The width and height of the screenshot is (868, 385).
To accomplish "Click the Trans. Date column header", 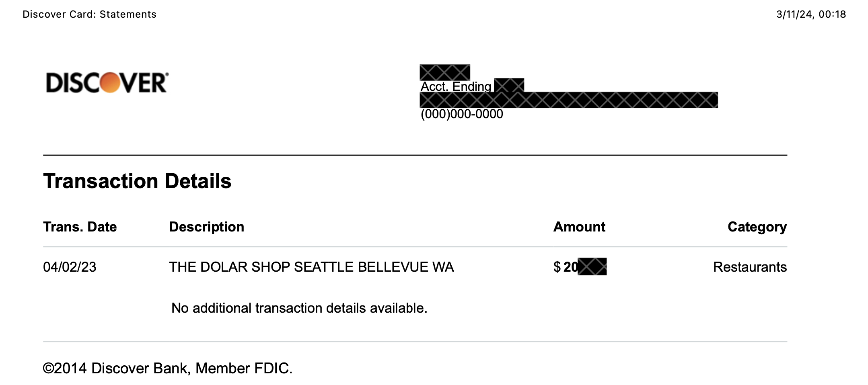I will 80,227.
